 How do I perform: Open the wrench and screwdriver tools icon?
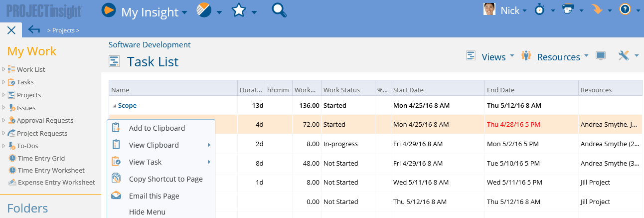(x=624, y=56)
